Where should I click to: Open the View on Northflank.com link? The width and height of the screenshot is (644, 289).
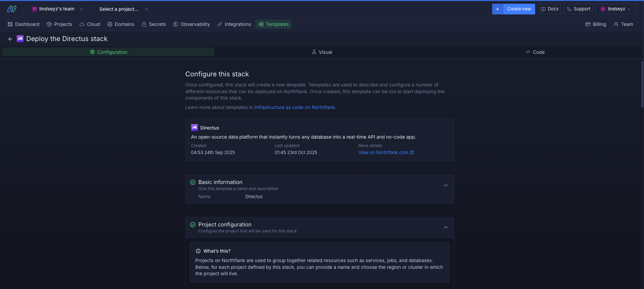tap(386, 152)
